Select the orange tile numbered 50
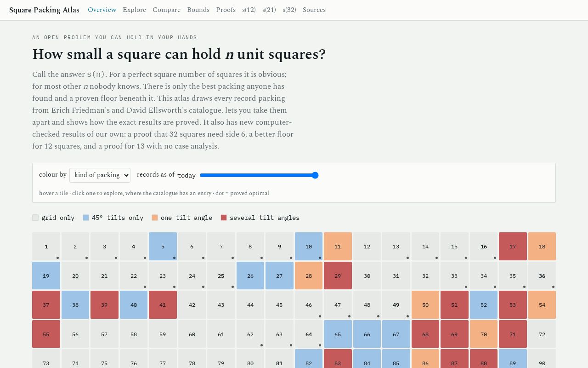 click(x=425, y=305)
